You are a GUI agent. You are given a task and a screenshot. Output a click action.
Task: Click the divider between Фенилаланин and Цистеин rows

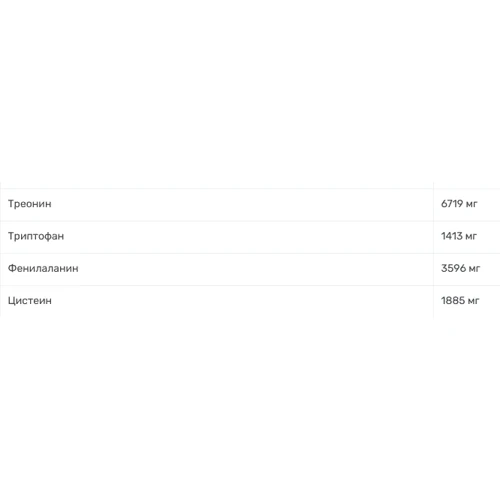pos(250,285)
